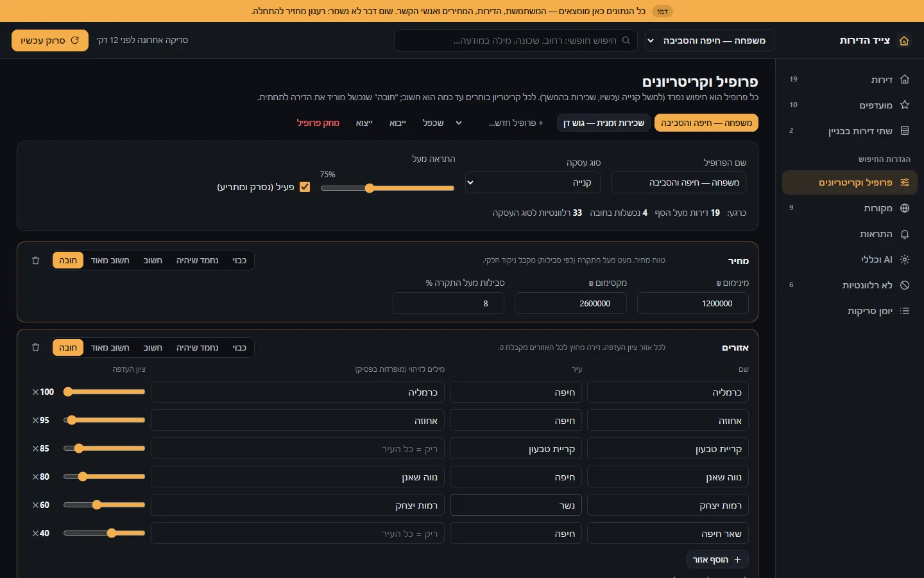Click the globe icon for "מקורות"
Viewport: 924px width, 578px height.
click(x=905, y=208)
